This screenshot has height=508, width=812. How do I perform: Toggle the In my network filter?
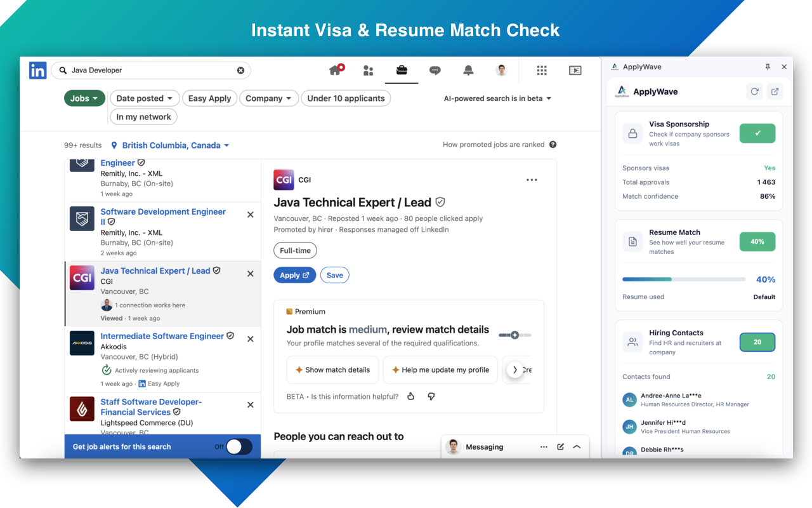click(144, 117)
